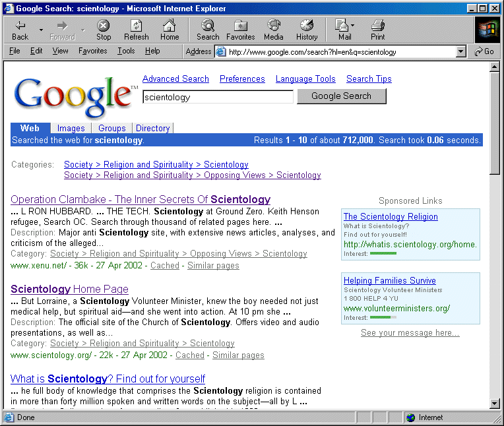Open the Help menu

(x=152, y=51)
